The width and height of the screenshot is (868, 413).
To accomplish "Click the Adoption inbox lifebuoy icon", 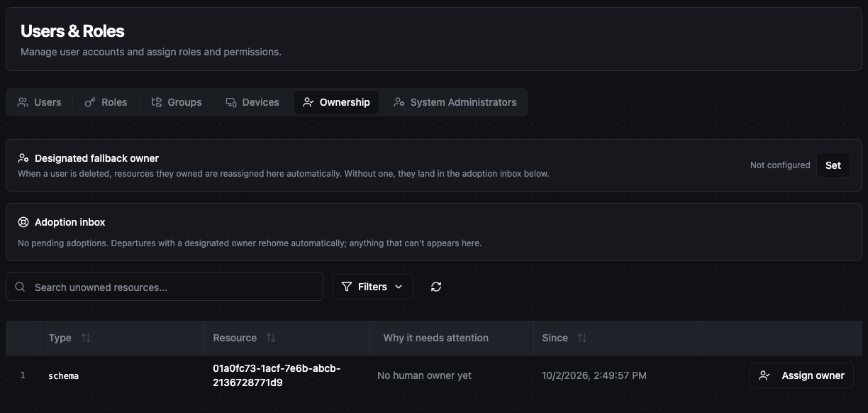I will 23,222.
